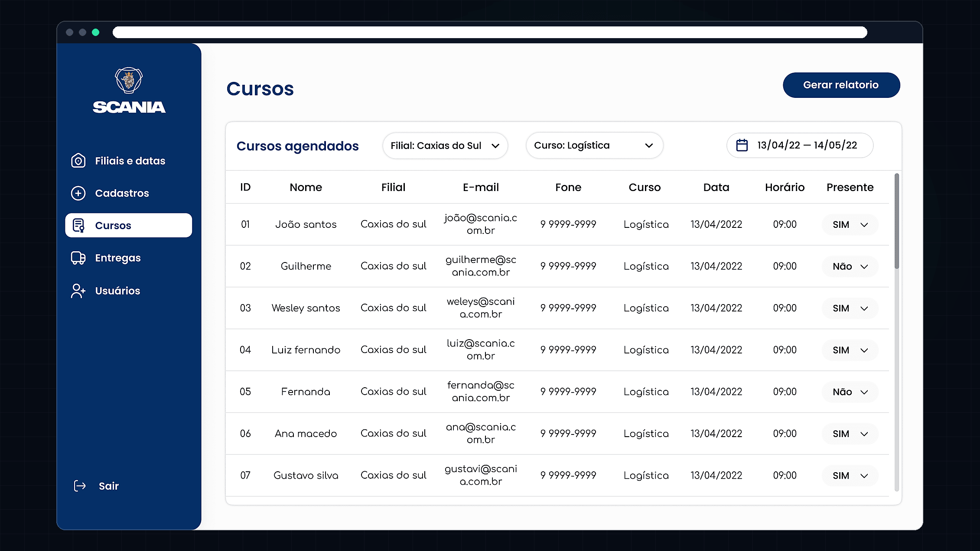Click the Cadastros plus-circle icon

(78, 193)
